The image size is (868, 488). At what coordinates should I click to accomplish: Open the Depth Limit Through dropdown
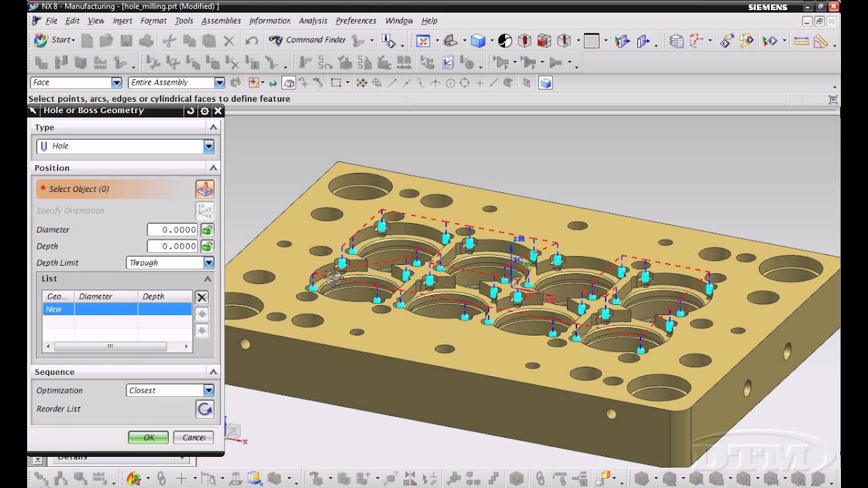point(209,262)
